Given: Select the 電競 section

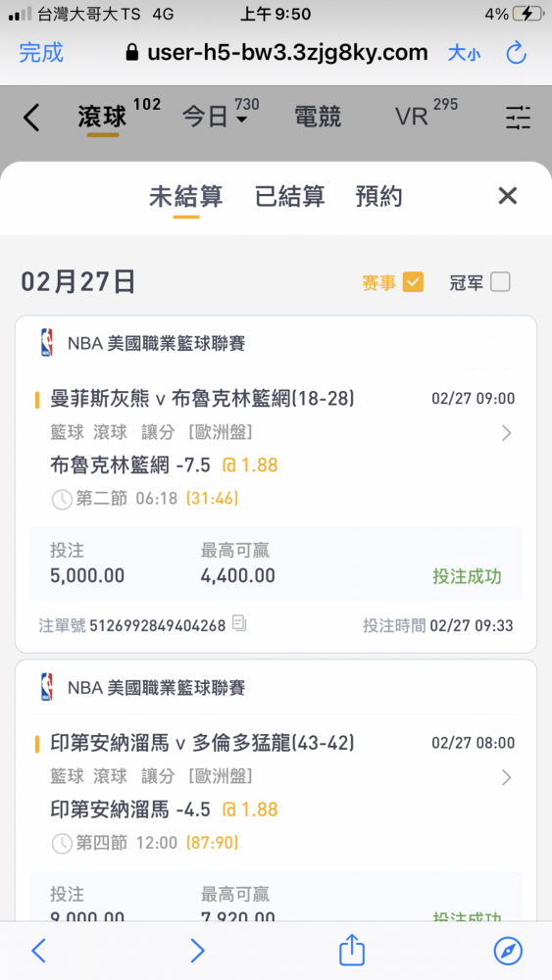Looking at the screenshot, I should coord(318,117).
